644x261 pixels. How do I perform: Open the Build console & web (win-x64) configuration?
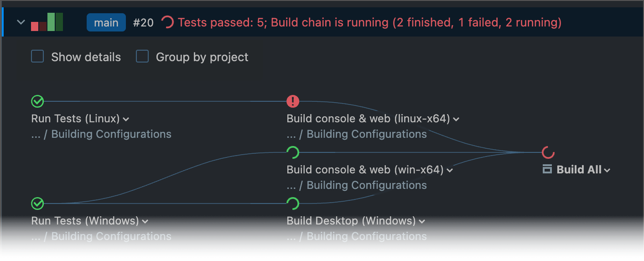(365, 170)
